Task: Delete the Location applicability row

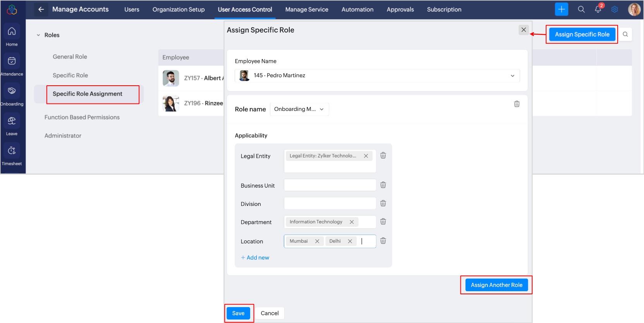Action: [383, 241]
